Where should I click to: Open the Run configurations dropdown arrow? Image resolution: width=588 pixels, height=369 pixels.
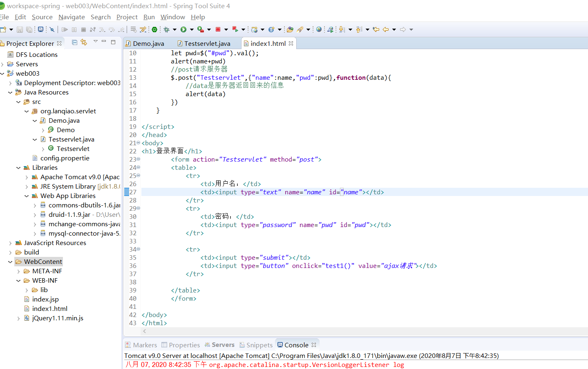[192, 29]
